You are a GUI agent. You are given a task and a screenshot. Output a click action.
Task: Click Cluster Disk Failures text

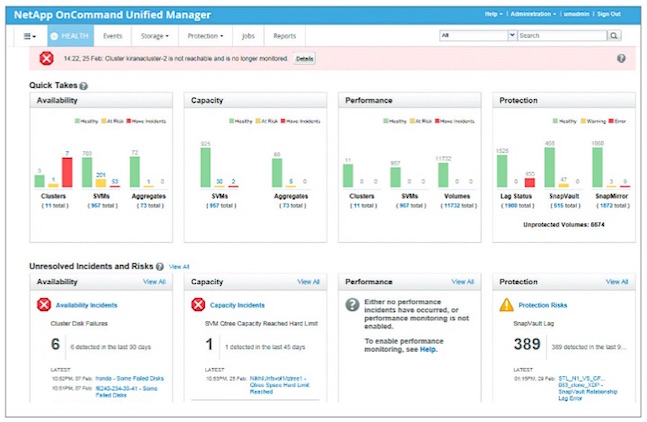[79, 323]
